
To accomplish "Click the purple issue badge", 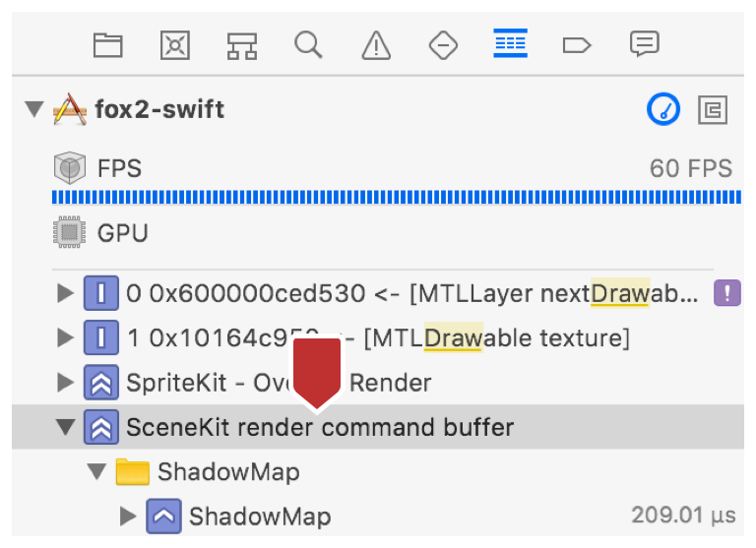I will click(x=726, y=292).
